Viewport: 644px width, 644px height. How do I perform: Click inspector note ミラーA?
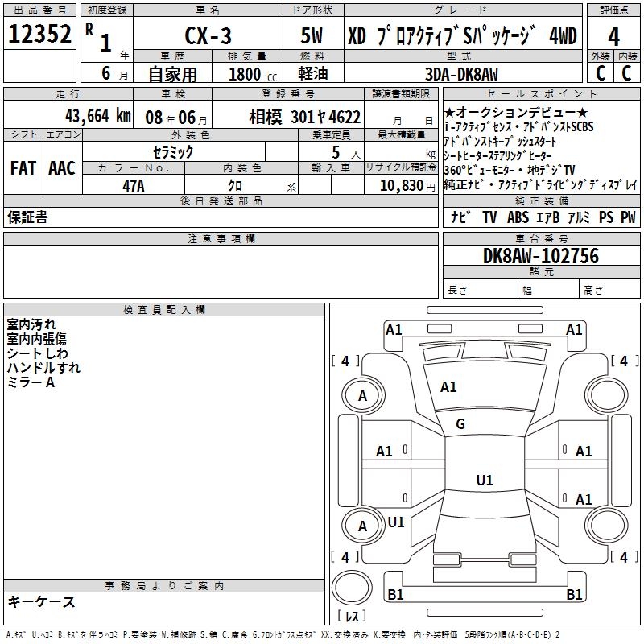coord(31,382)
